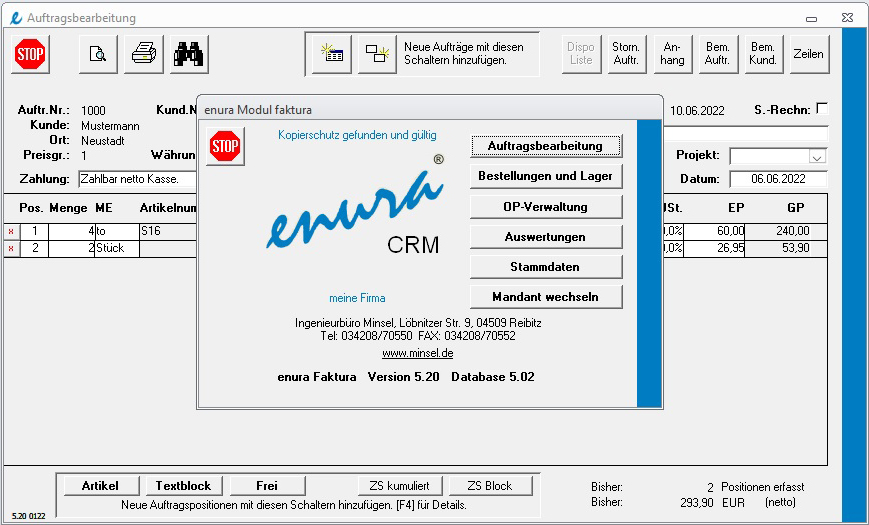The height and width of the screenshot is (525, 869).
Task: Click the Storn. Auftr. button
Action: (x=627, y=54)
